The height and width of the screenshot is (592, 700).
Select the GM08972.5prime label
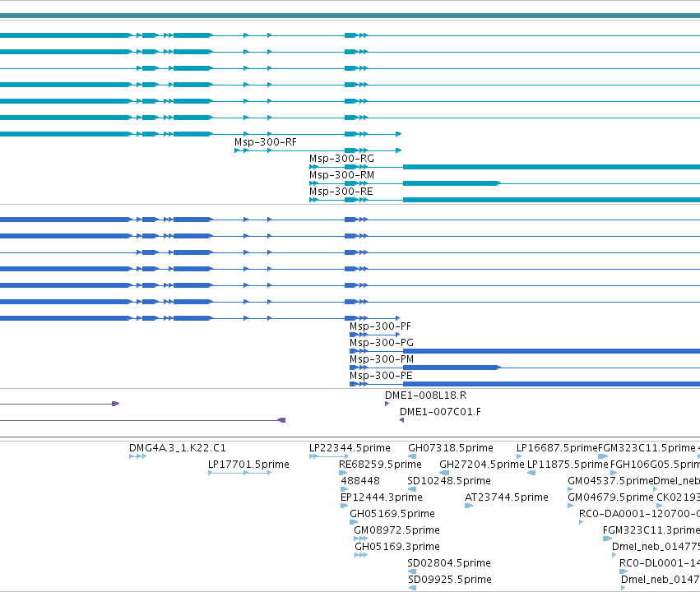[396, 531]
